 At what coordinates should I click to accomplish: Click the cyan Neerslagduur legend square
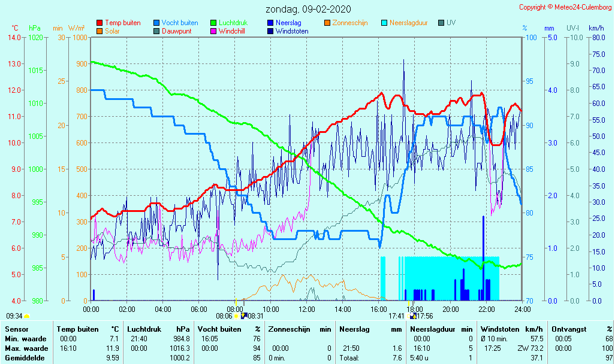pos(384,23)
